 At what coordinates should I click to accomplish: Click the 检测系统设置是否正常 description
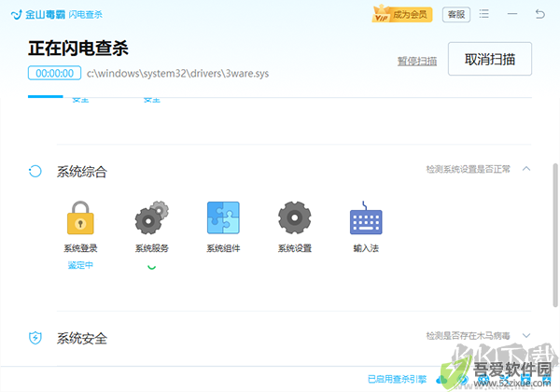[x=468, y=169]
